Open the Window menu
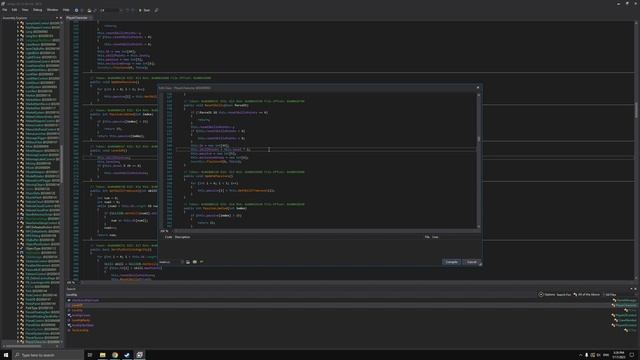The image size is (640, 360). pos(52,10)
